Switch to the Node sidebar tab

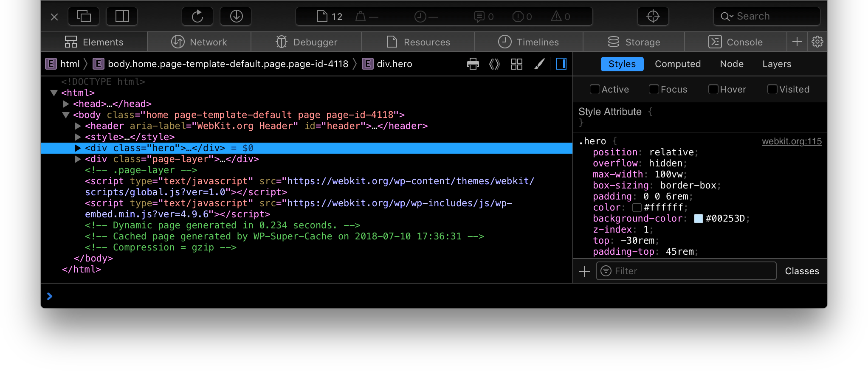732,64
